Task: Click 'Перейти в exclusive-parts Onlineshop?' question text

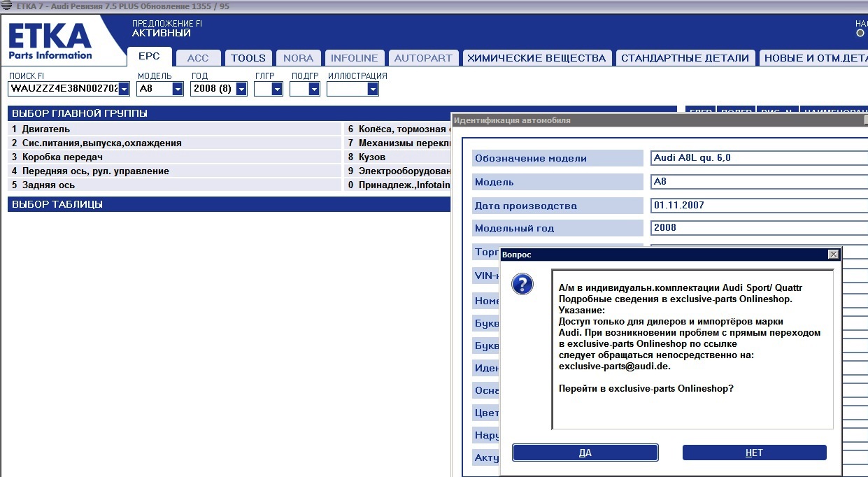Action: pyautogui.click(x=646, y=388)
